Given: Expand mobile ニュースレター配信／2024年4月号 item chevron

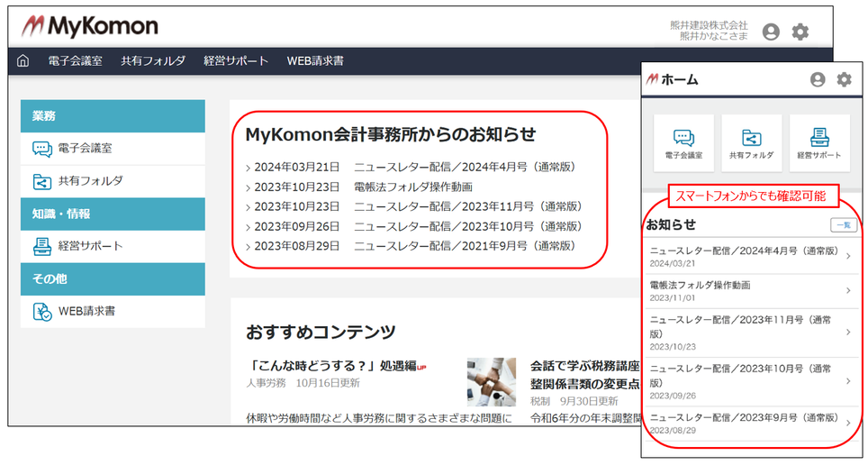Looking at the screenshot, I should [847, 256].
